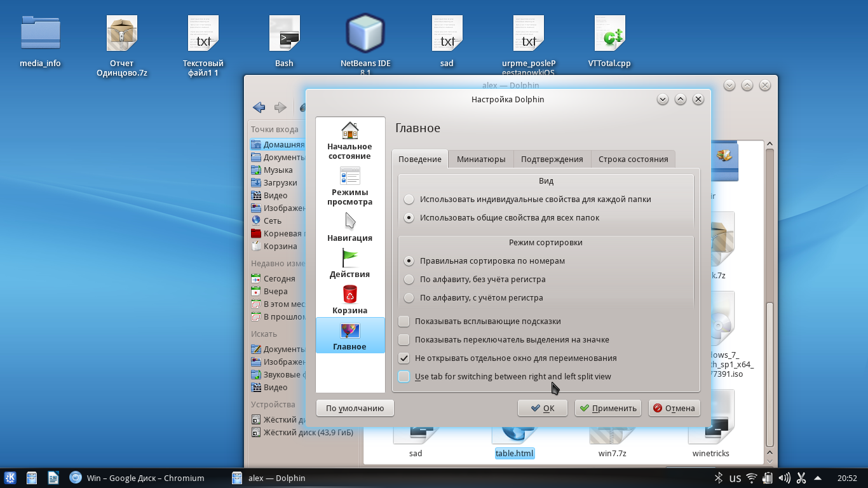The image size is (868, 488).
Task: Select the Режимы просмотра settings category
Action: point(349,186)
